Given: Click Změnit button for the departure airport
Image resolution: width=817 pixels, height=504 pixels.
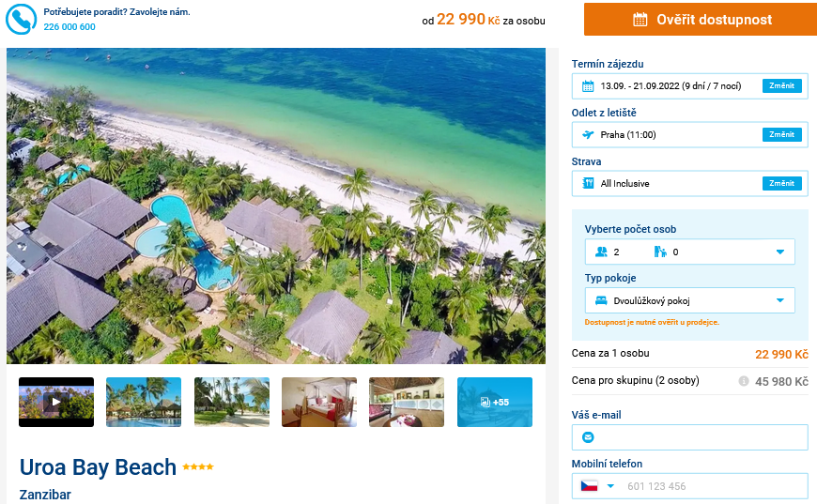Looking at the screenshot, I should (x=781, y=134).
